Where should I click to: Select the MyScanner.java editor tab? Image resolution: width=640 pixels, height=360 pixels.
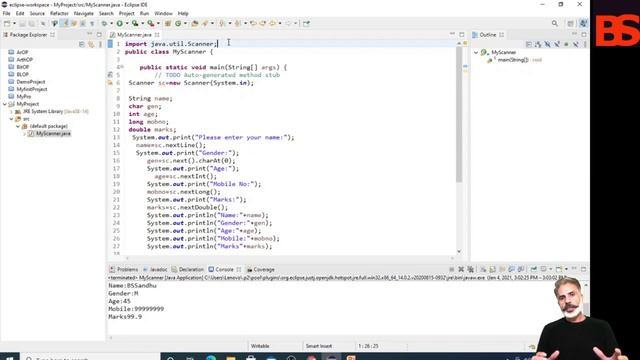pos(134,35)
